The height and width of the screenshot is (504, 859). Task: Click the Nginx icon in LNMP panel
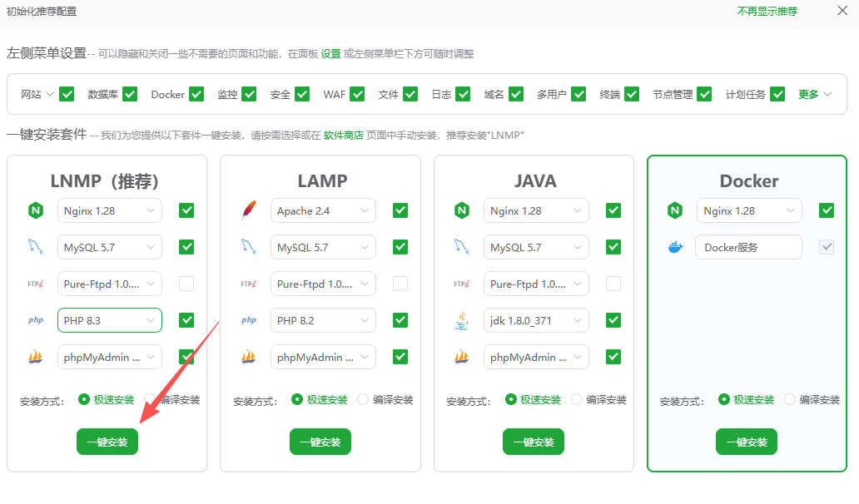click(35, 211)
